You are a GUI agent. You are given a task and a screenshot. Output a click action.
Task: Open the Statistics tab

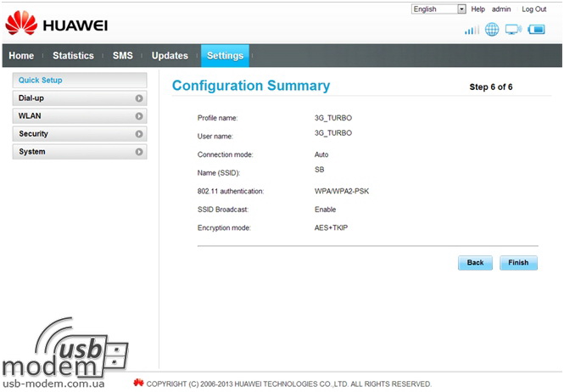tap(73, 56)
